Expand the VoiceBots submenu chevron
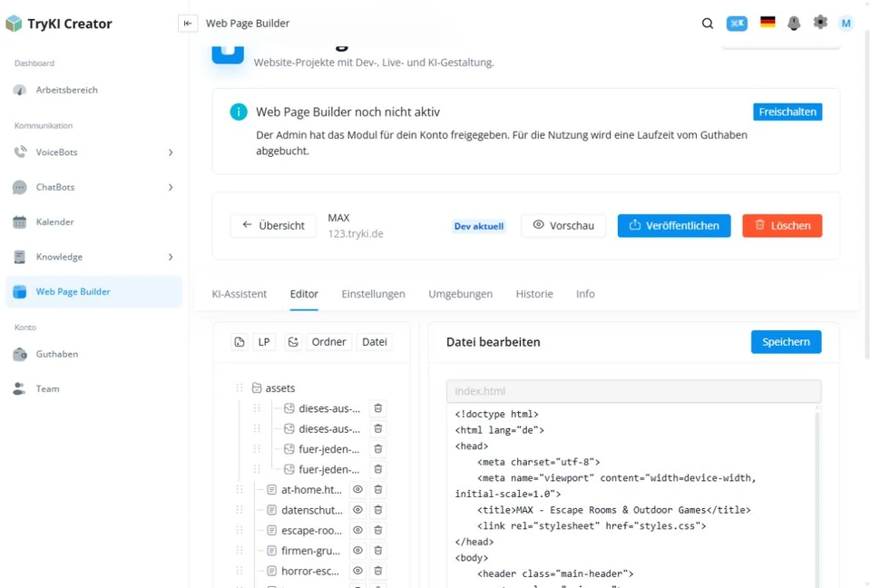 pos(171,152)
